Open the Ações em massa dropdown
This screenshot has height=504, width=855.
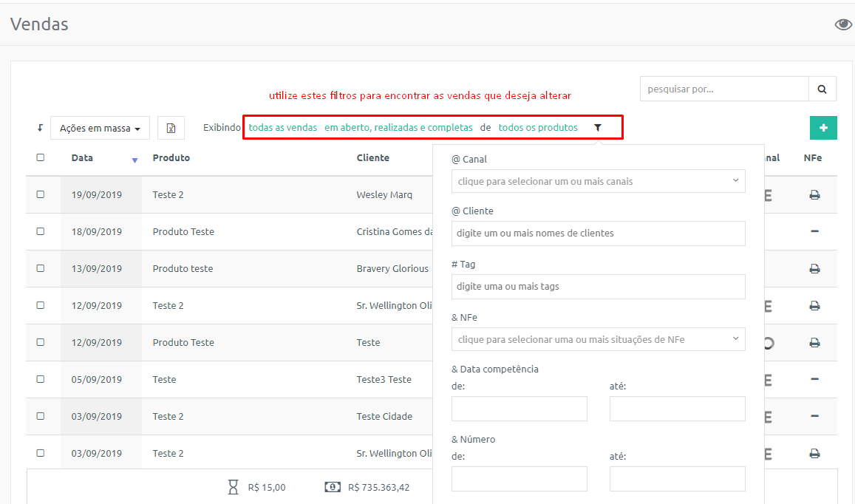[x=100, y=128]
